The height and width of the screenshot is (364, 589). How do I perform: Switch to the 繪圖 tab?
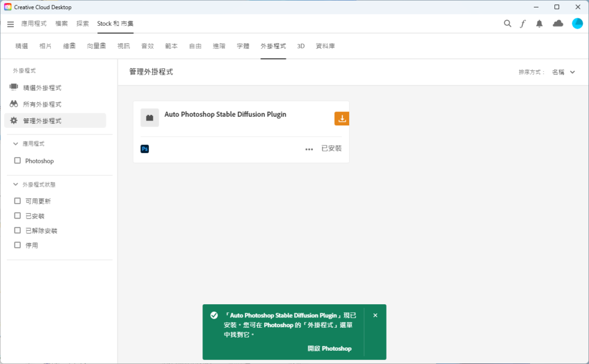click(69, 46)
